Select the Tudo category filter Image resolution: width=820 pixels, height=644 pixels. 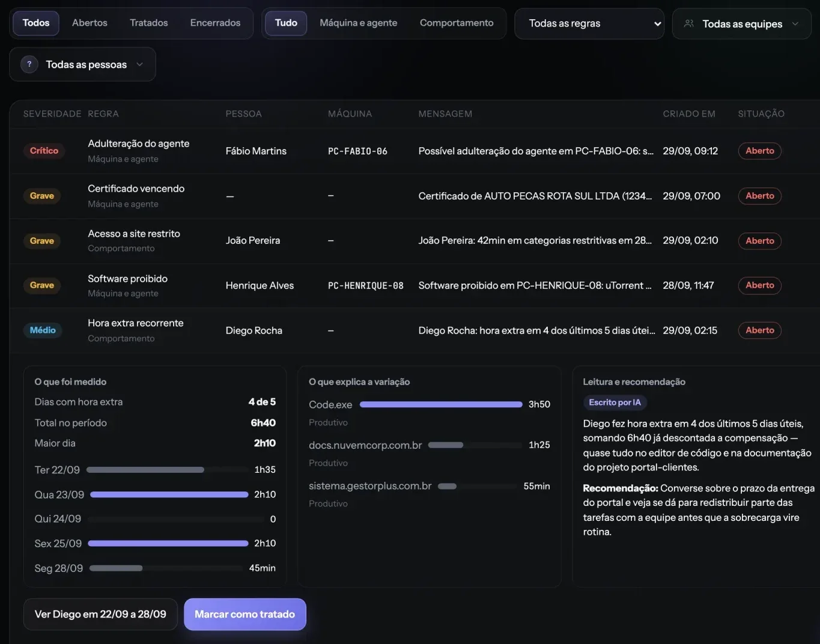(x=286, y=23)
